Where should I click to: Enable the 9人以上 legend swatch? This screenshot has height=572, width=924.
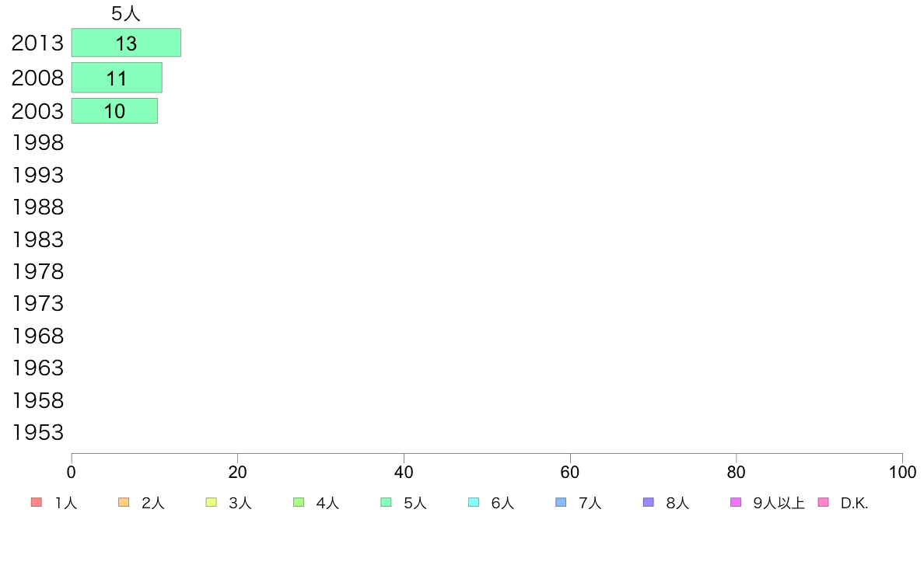click(x=736, y=503)
